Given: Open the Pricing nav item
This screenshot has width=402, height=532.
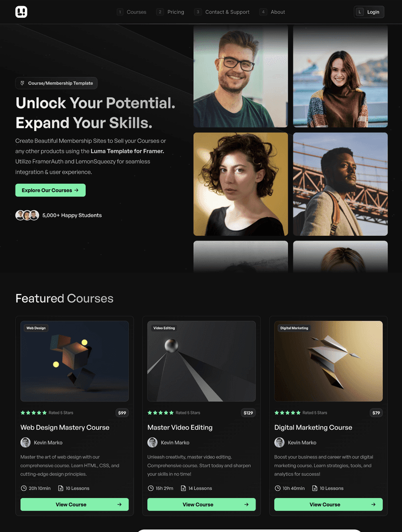Looking at the screenshot, I should click(170, 12).
